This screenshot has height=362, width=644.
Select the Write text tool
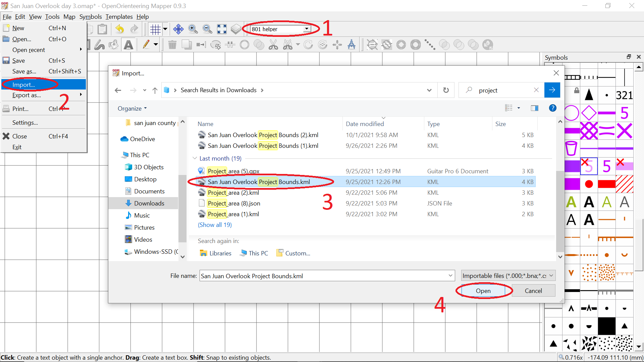tap(128, 45)
